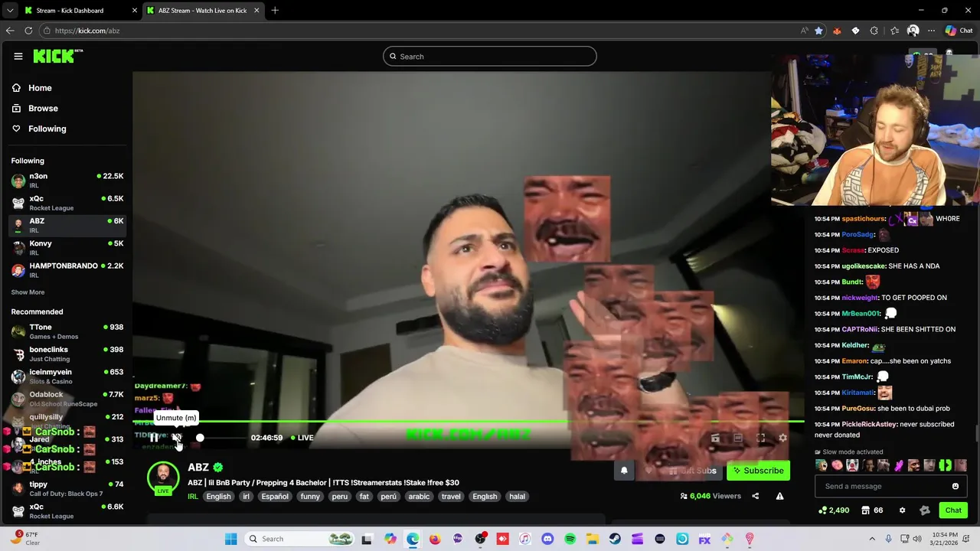The image size is (980, 551).
Task: Open boneclinks recommended channel
Action: pos(67,354)
